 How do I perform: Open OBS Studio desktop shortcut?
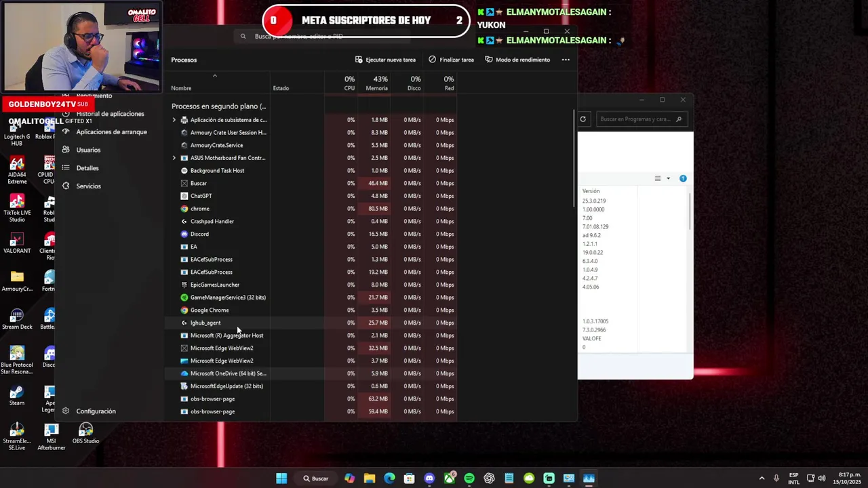click(85, 434)
